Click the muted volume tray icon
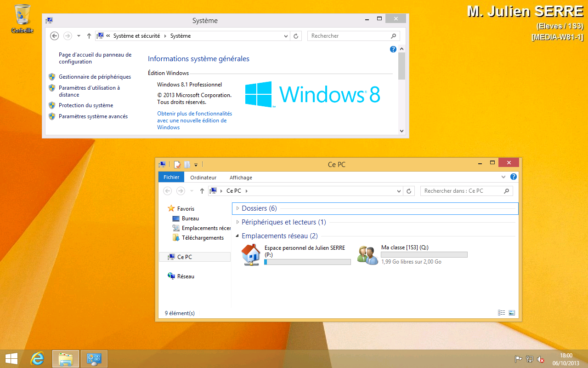 point(541,359)
